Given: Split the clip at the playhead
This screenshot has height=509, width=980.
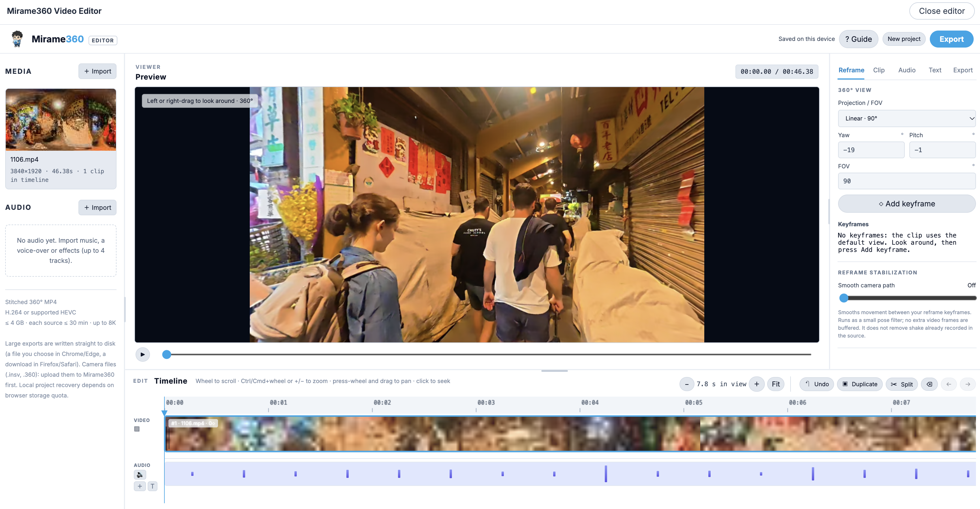Looking at the screenshot, I should [902, 384].
